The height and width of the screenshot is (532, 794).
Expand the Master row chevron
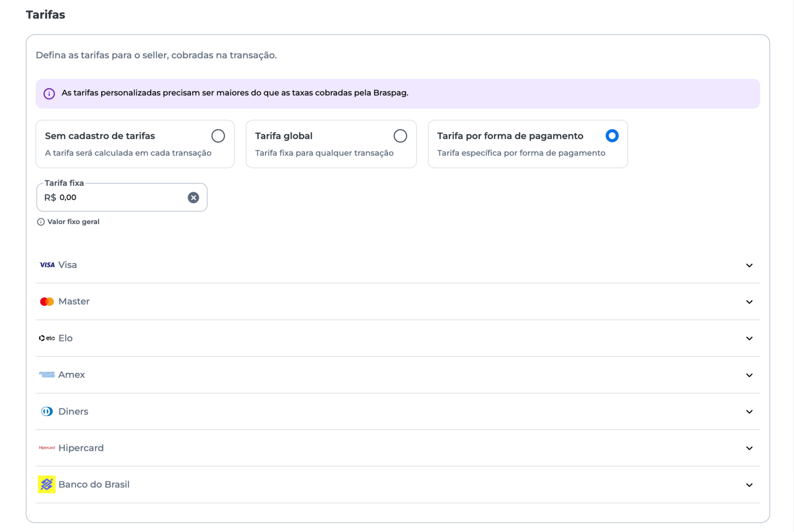coord(749,302)
